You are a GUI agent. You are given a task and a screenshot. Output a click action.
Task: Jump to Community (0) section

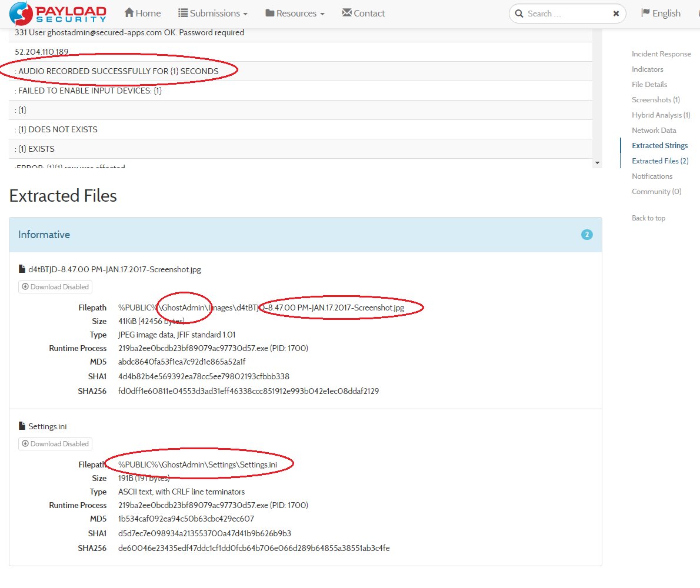tap(656, 191)
